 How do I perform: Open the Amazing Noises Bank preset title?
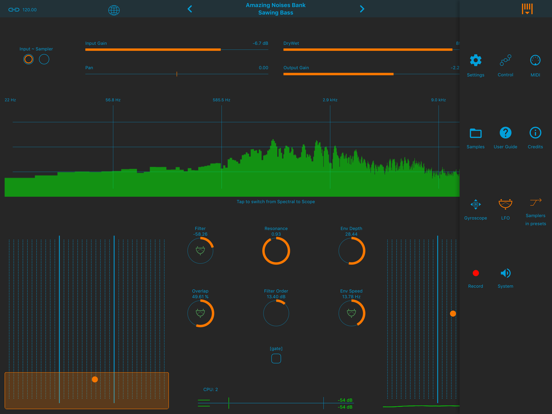(x=276, y=5)
